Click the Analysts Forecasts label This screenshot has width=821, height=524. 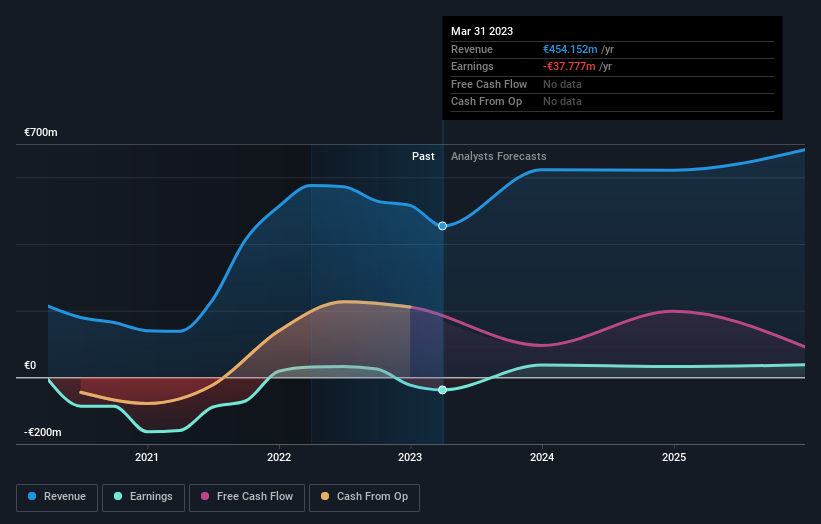(x=498, y=157)
